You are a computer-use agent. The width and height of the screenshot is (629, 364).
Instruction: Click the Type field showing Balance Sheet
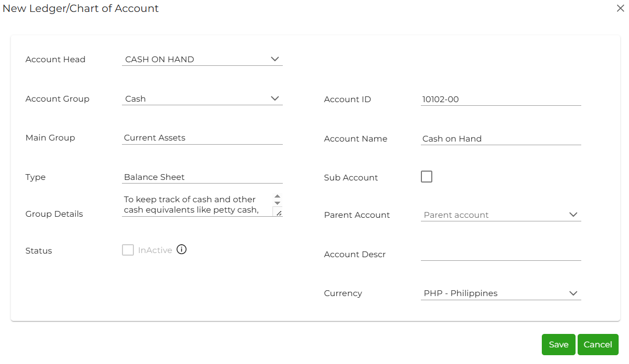coord(202,177)
